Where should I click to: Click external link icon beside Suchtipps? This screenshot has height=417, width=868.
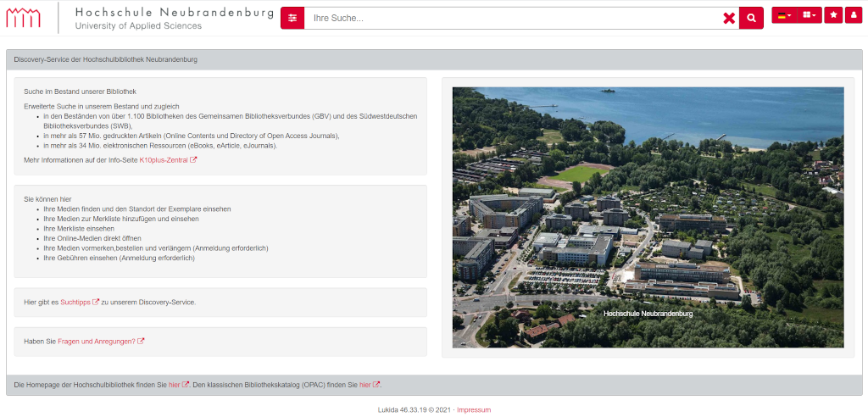click(96, 302)
